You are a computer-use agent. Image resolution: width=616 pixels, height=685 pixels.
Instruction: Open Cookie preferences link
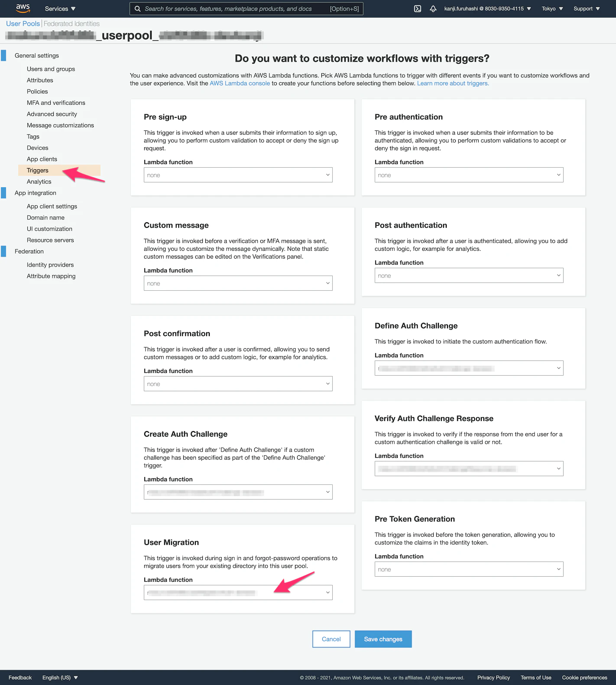(584, 678)
